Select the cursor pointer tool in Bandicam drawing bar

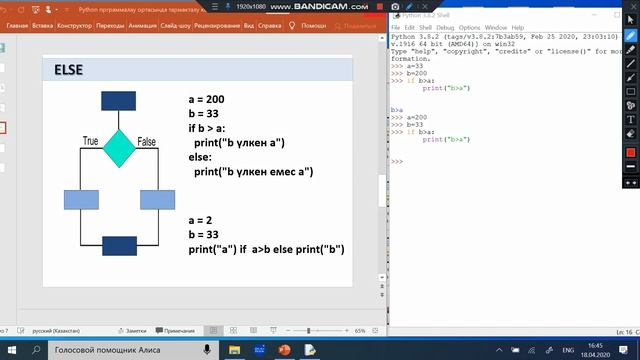click(631, 19)
